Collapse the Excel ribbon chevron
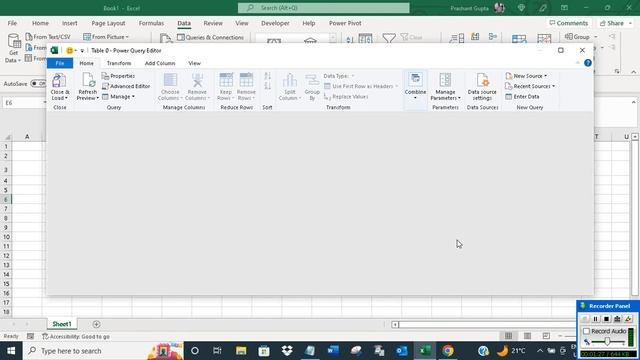The height and width of the screenshot is (360, 640). [x=633, y=72]
